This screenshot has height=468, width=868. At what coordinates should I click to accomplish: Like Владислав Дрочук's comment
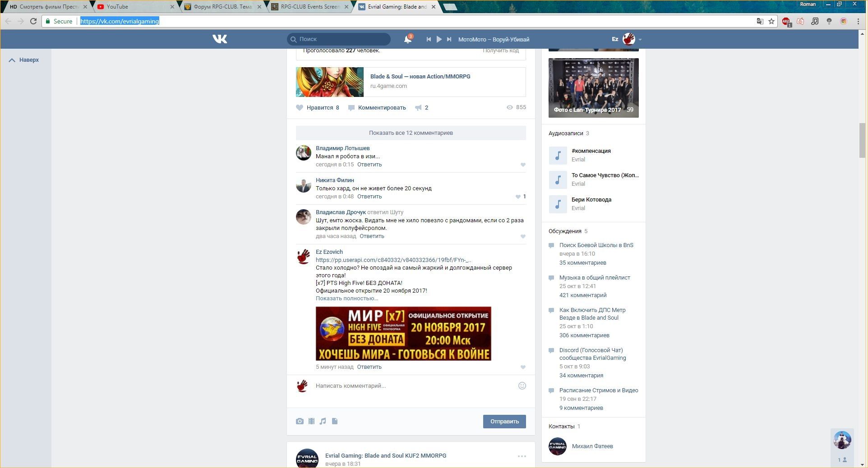tap(523, 237)
